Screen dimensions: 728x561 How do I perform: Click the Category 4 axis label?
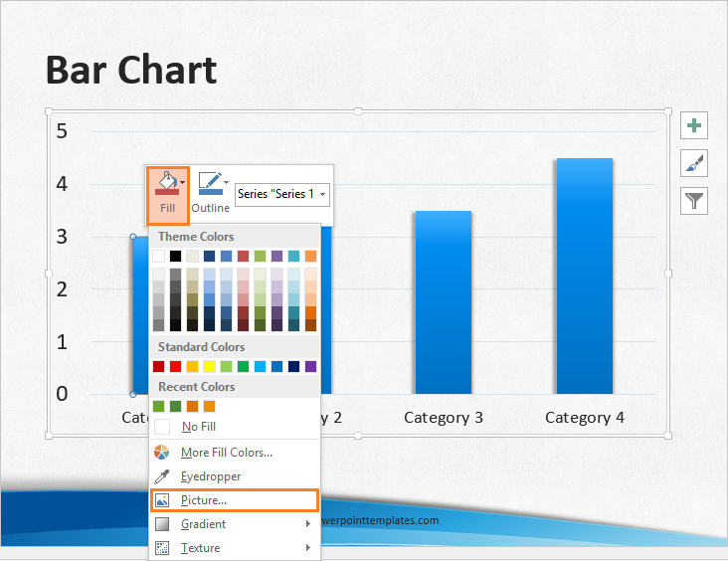pyautogui.click(x=585, y=418)
